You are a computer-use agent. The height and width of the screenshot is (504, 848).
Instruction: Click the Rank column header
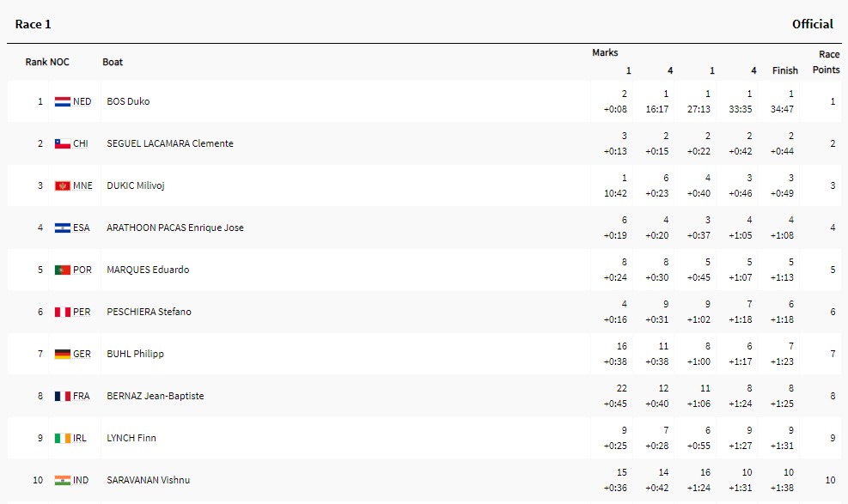pyautogui.click(x=36, y=62)
